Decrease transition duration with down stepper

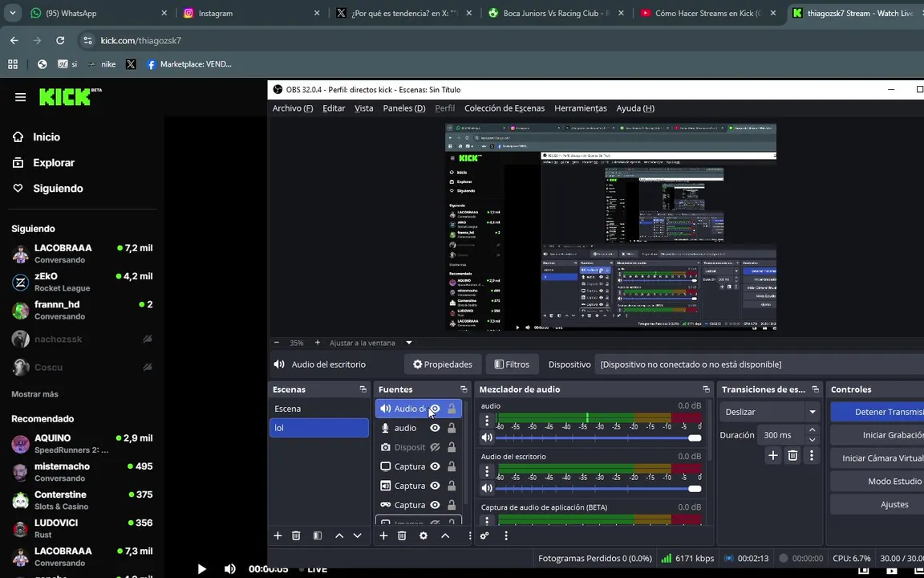[x=812, y=440]
